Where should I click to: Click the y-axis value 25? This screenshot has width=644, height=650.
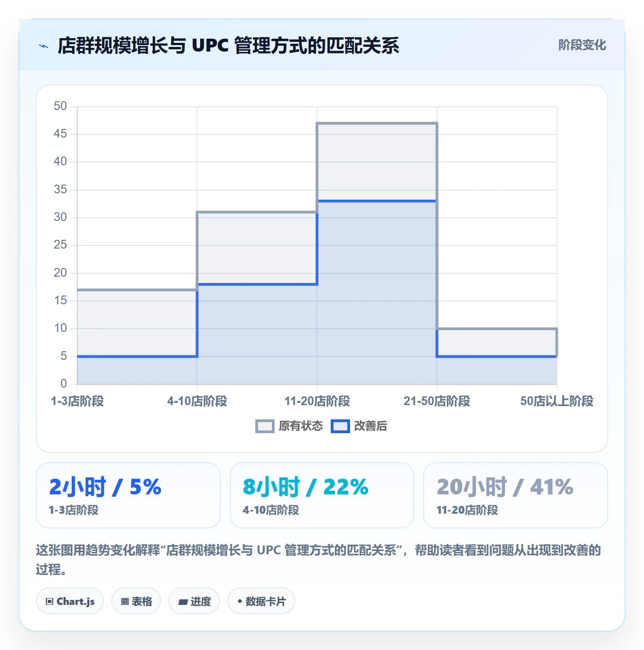(60, 245)
